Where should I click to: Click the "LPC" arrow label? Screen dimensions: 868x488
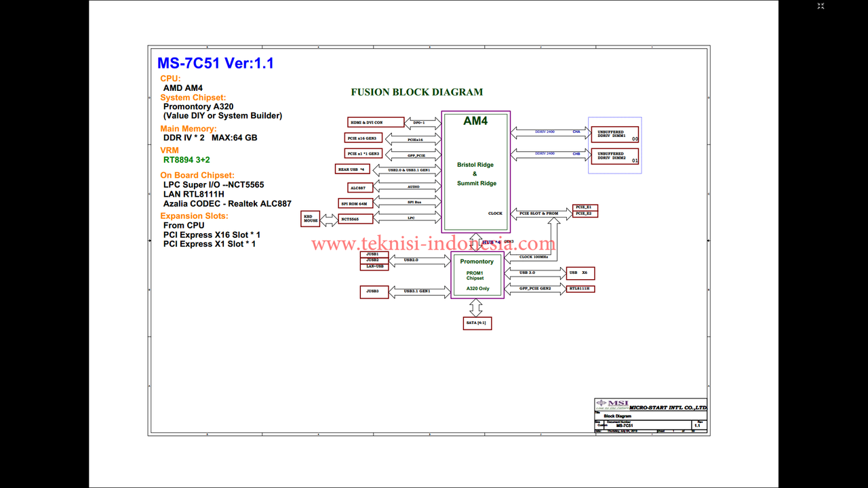point(411,218)
